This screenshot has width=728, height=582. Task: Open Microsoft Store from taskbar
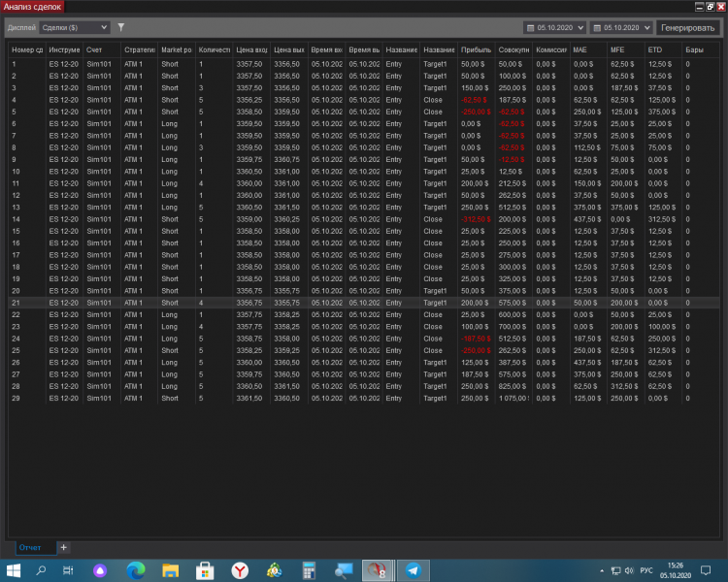click(x=205, y=570)
